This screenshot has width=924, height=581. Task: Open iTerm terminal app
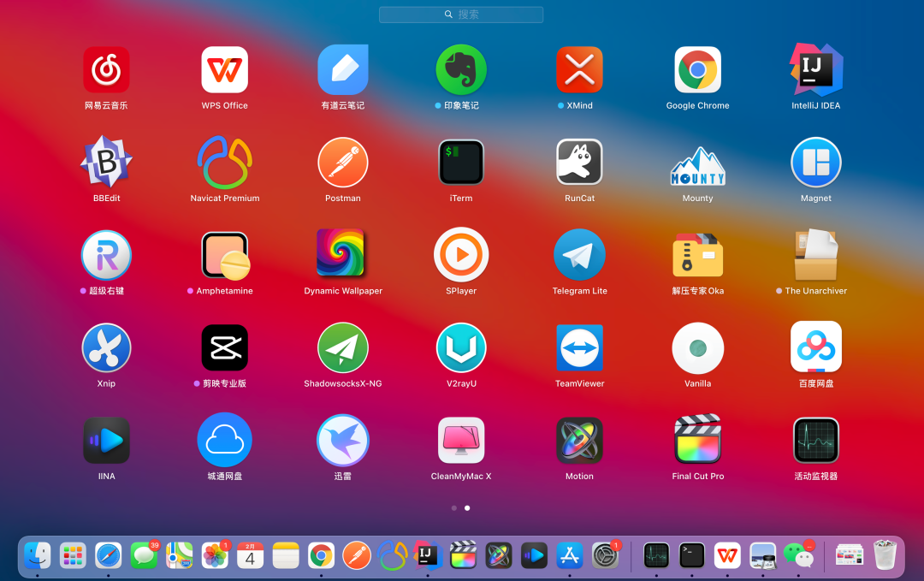click(461, 162)
